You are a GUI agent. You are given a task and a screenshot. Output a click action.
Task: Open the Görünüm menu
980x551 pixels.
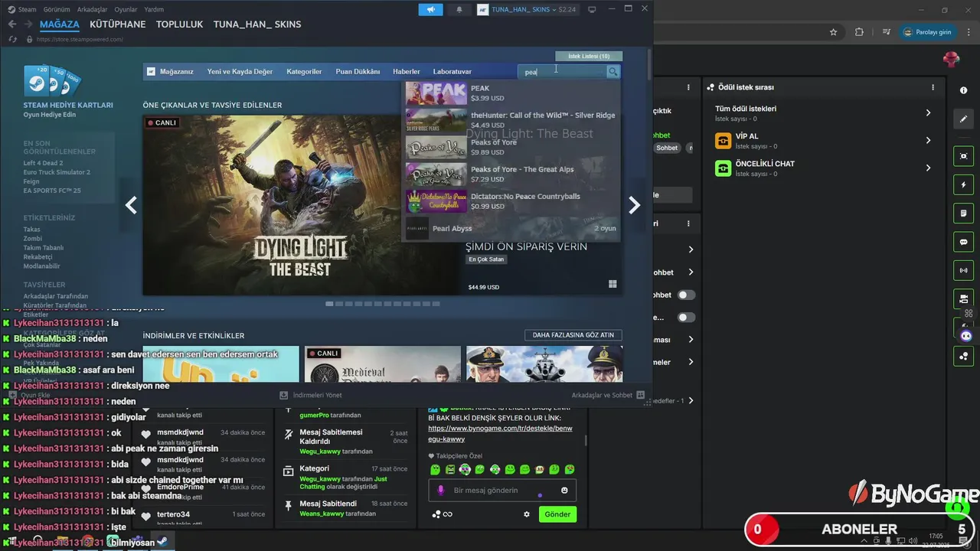click(57, 9)
